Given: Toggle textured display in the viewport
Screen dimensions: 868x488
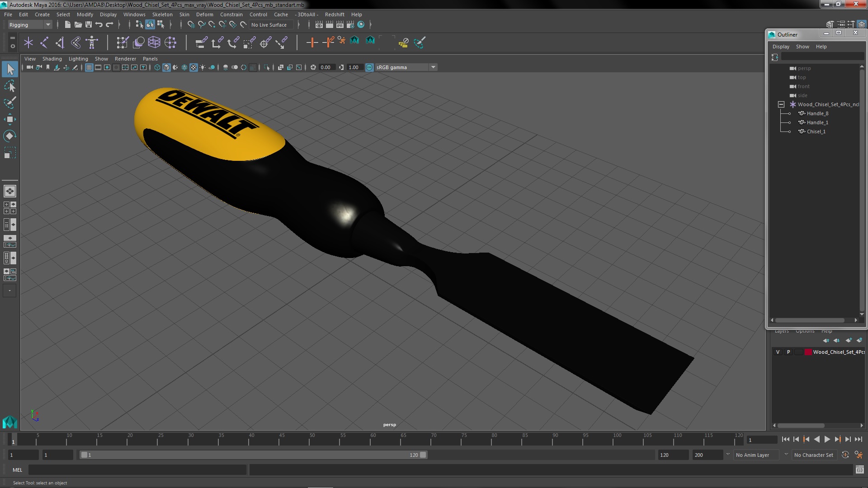Looking at the screenshot, I should click(x=193, y=67).
